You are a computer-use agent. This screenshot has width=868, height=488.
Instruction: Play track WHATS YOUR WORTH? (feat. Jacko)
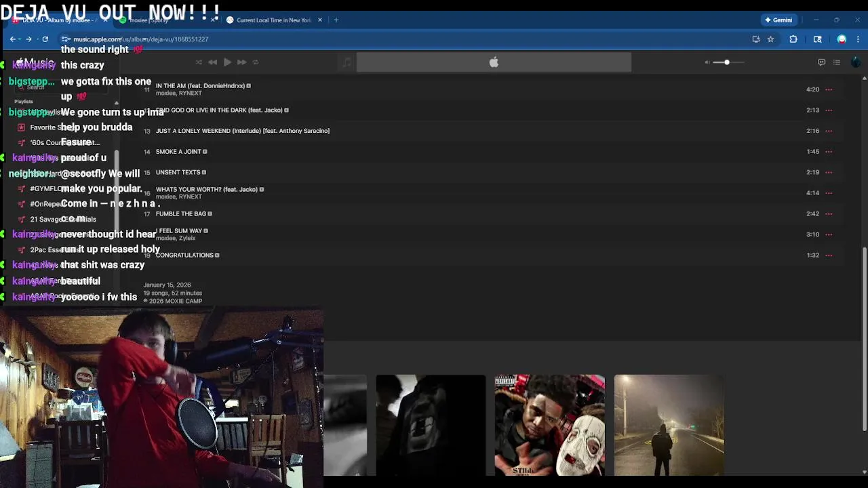click(x=207, y=190)
